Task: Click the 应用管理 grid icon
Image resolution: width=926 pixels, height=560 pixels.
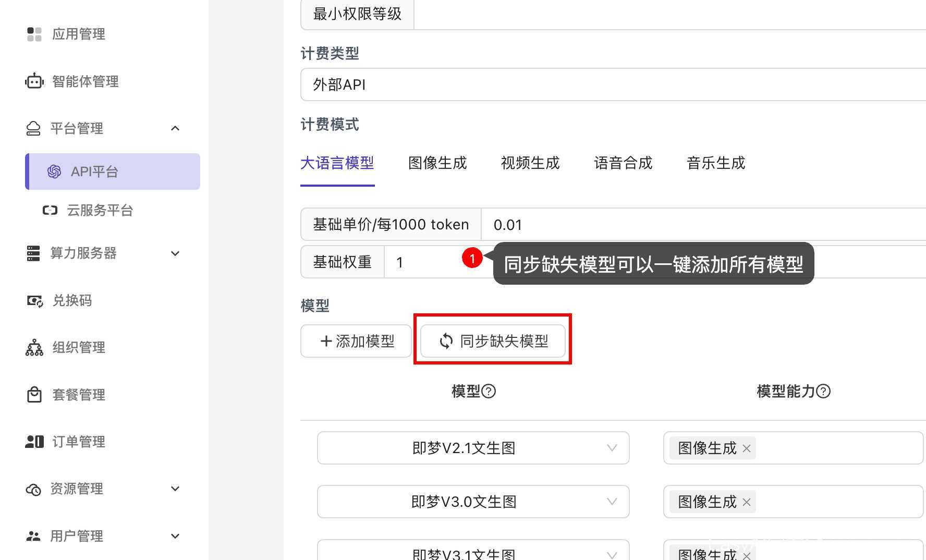Action: tap(34, 34)
